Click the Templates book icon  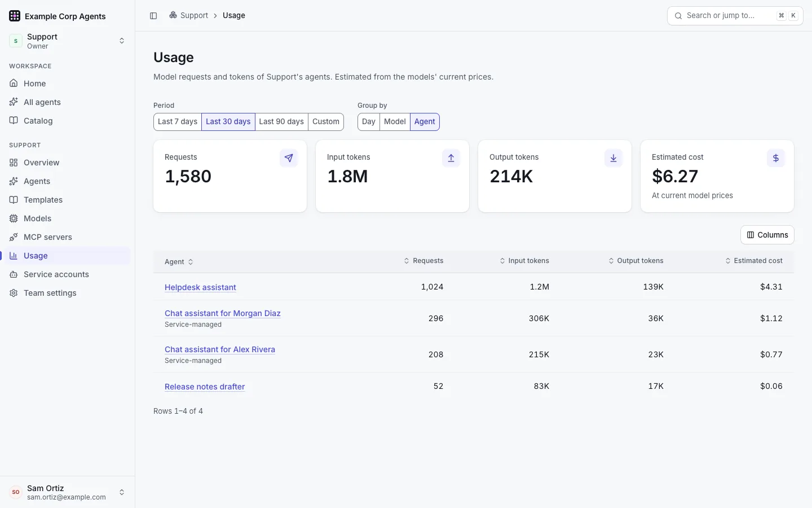tap(14, 199)
